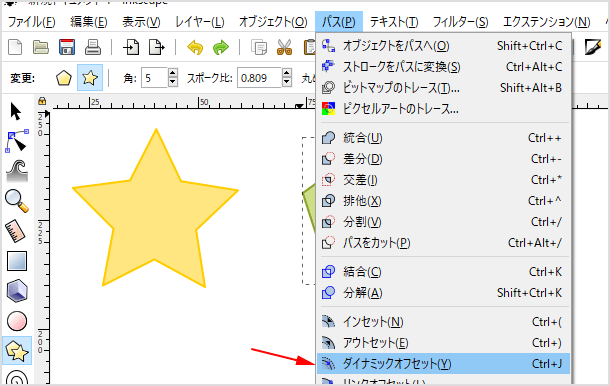Choose 分割(V) division entry
610x386 pixels.
point(443,222)
